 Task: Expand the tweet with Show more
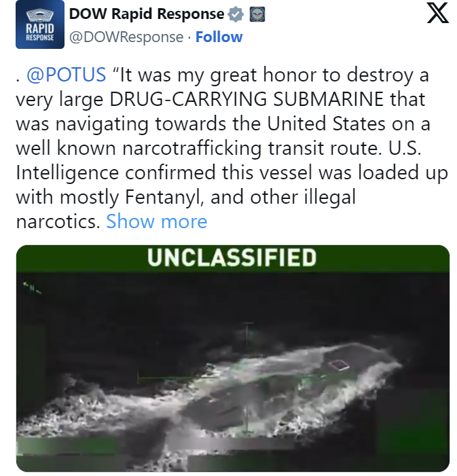coord(157,221)
